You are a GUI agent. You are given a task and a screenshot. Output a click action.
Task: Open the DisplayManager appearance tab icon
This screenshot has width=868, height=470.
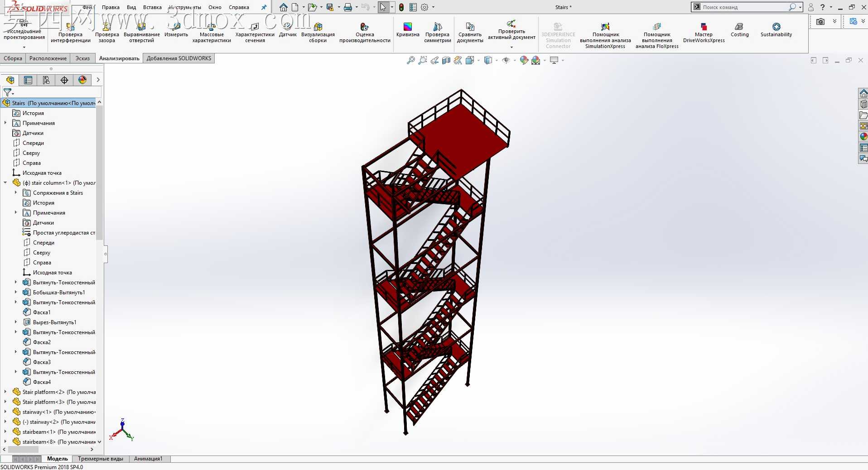point(82,80)
